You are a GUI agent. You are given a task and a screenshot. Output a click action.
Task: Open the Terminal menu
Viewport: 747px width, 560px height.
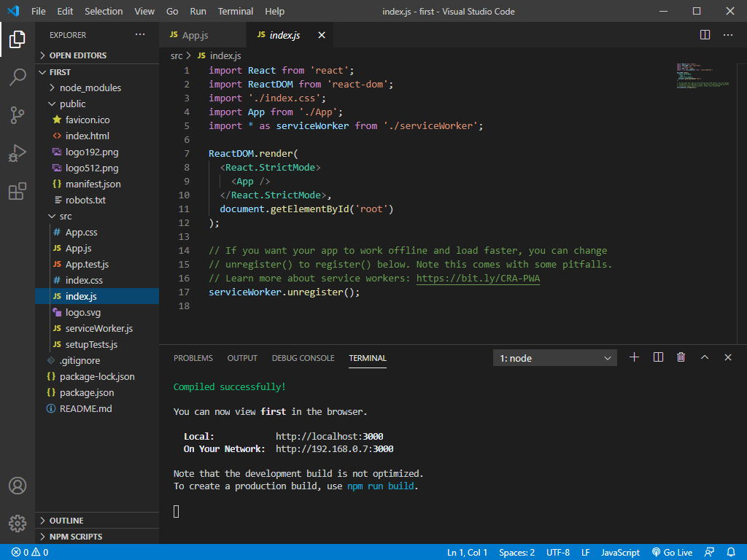pyautogui.click(x=236, y=11)
